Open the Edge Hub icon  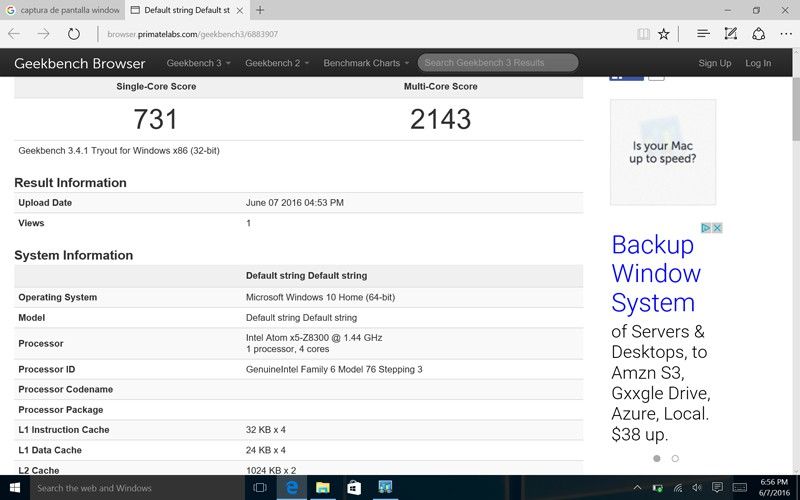click(703, 34)
